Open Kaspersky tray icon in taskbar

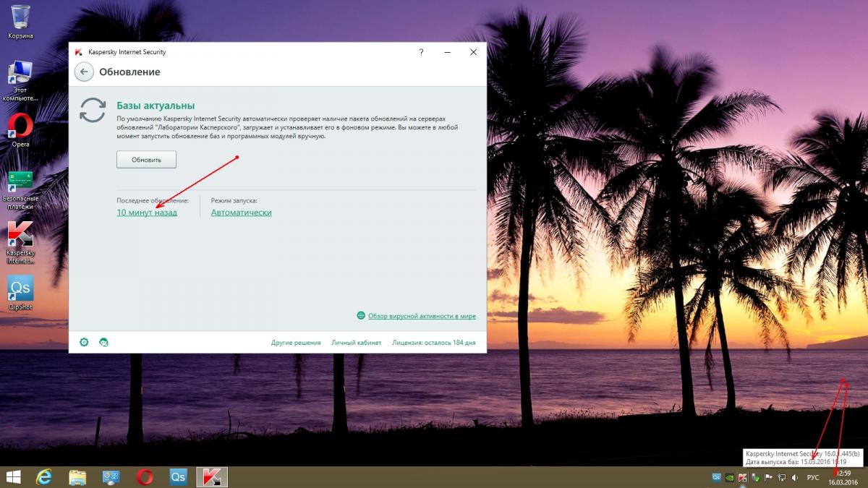[743, 477]
